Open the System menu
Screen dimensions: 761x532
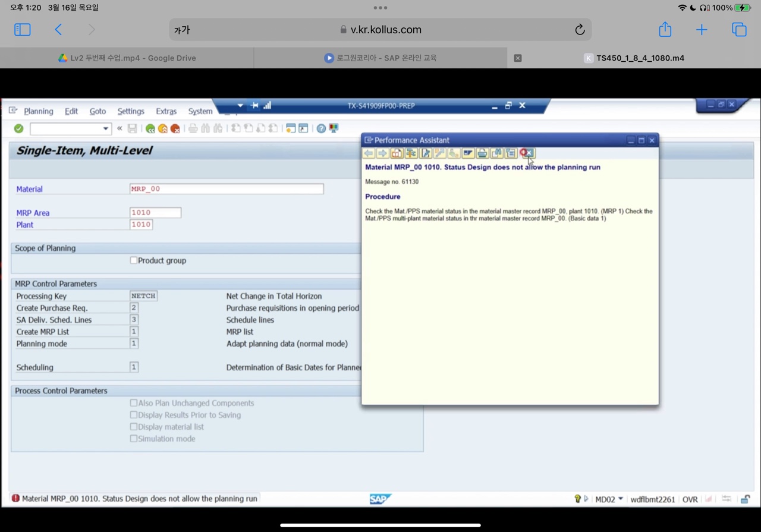pos(200,111)
